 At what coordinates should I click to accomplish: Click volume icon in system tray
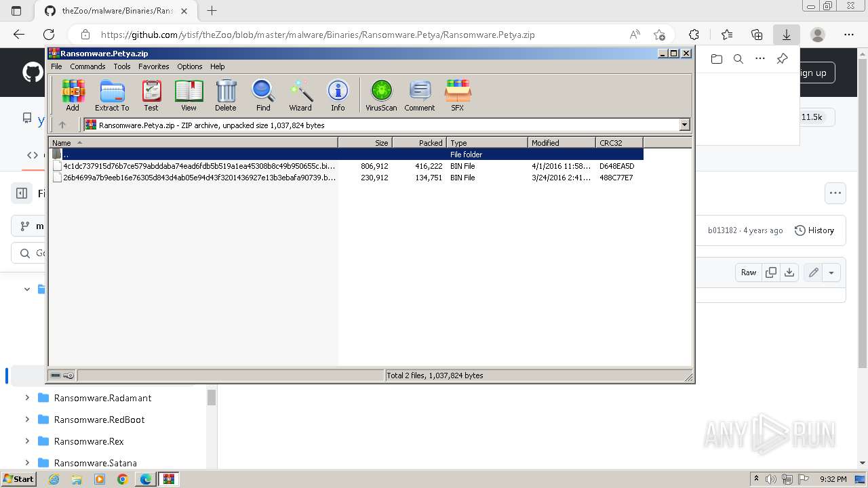(x=771, y=479)
